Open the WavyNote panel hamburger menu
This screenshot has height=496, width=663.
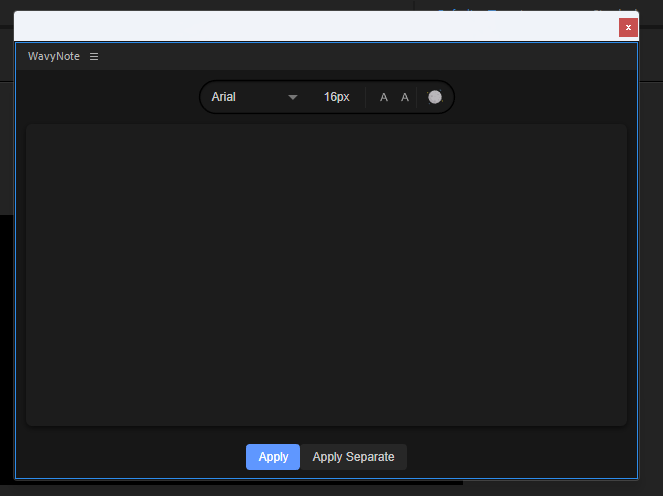pos(94,57)
